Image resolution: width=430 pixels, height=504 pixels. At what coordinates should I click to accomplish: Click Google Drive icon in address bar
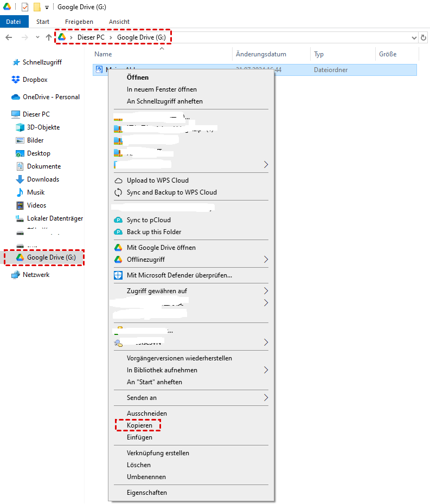pos(62,37)
